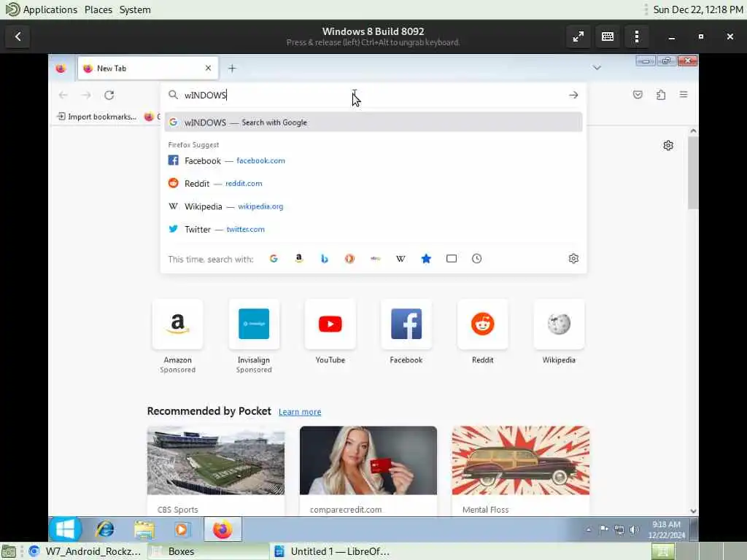747x560 pixels.
Task: Click page vertical scrollbar thumb
Action: pos(693,172)
